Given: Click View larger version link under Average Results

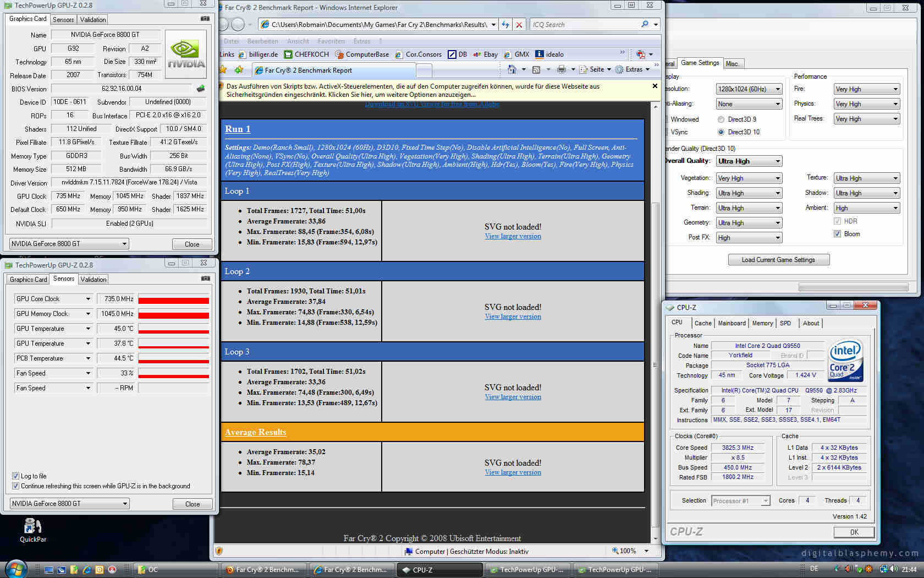Looking at the screenshot, I should [513, 472].
